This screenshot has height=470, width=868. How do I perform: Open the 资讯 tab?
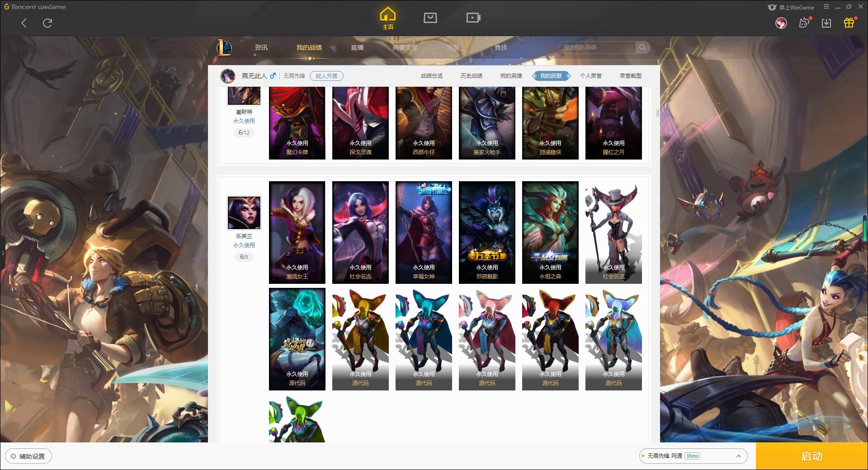click(x=261, y=47)
